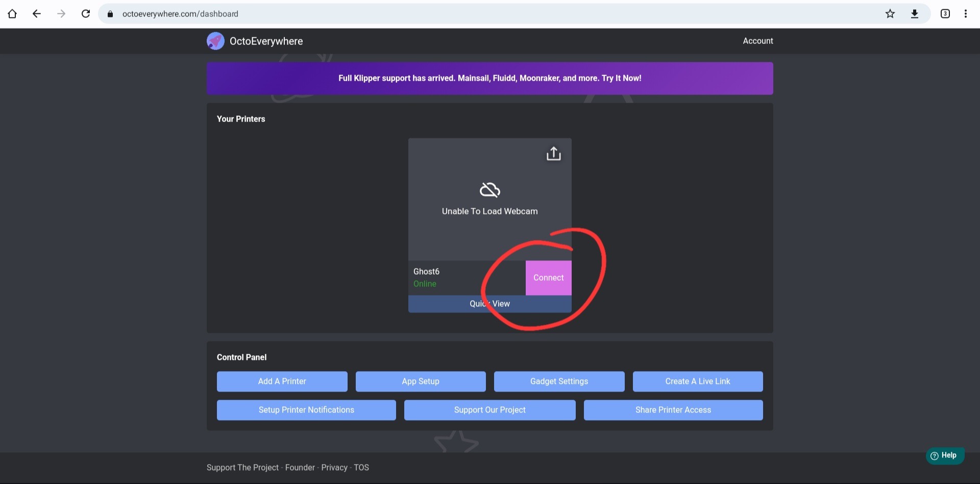Open the Account menu
This screenshot has height=484, width=980.
coord(758,41)
